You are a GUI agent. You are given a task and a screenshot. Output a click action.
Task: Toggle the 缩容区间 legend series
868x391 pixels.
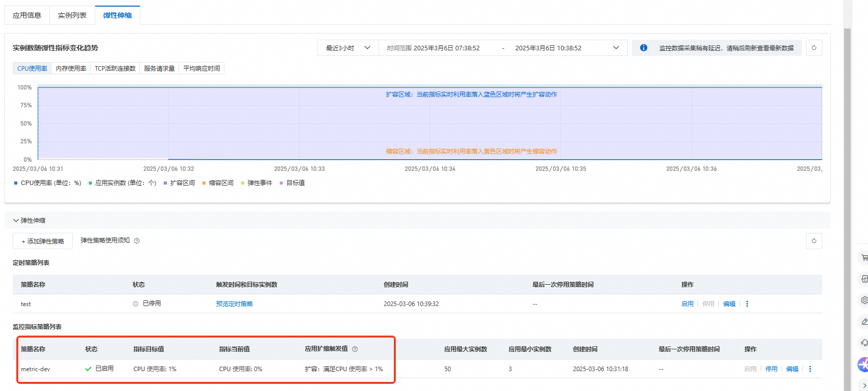pyautogui.click(x=218, y=183)
